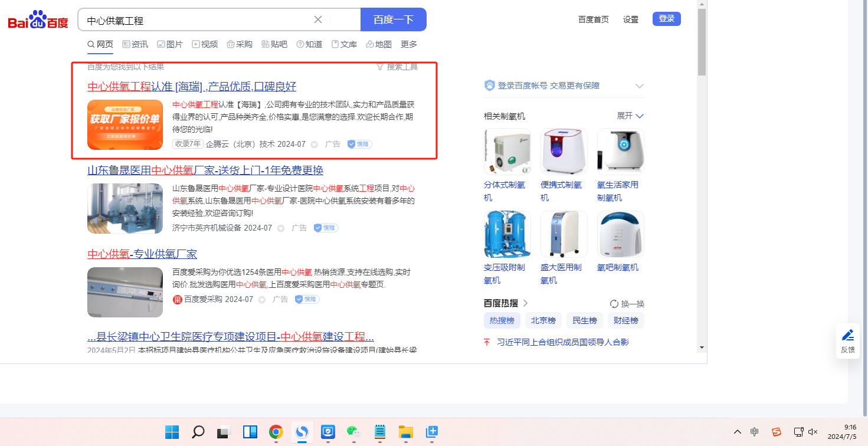868x446 pixels.
Task: Click the 登录 login button
Action: [667, 19]
